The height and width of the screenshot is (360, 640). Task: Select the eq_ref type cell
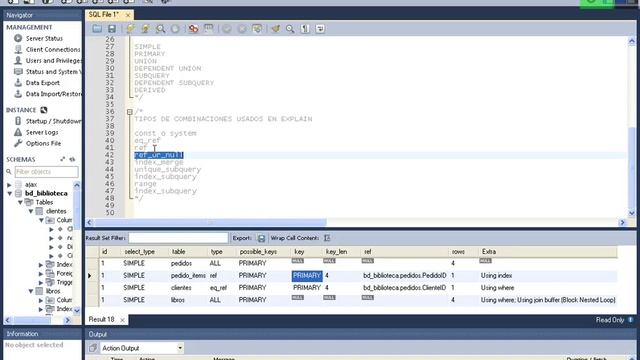(x=218, y=288)
